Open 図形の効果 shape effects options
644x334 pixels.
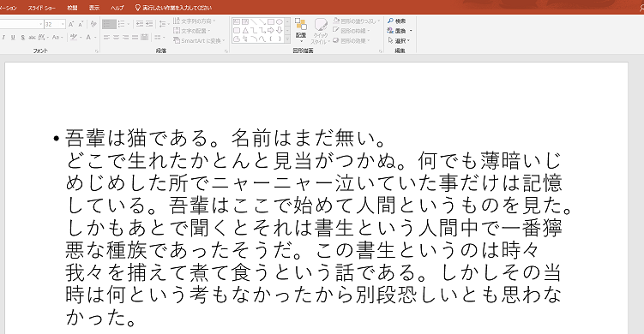pyautogui.click(x=352, y=40)
